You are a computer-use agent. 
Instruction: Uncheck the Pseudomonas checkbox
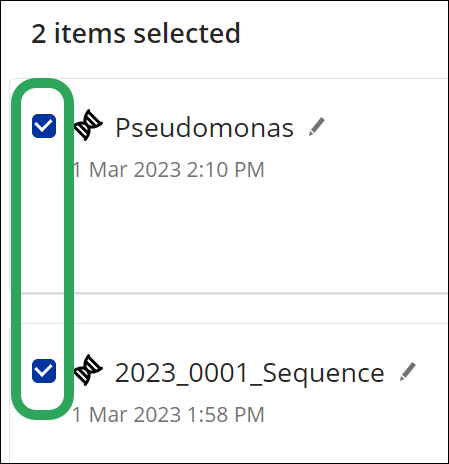point(44,126)
